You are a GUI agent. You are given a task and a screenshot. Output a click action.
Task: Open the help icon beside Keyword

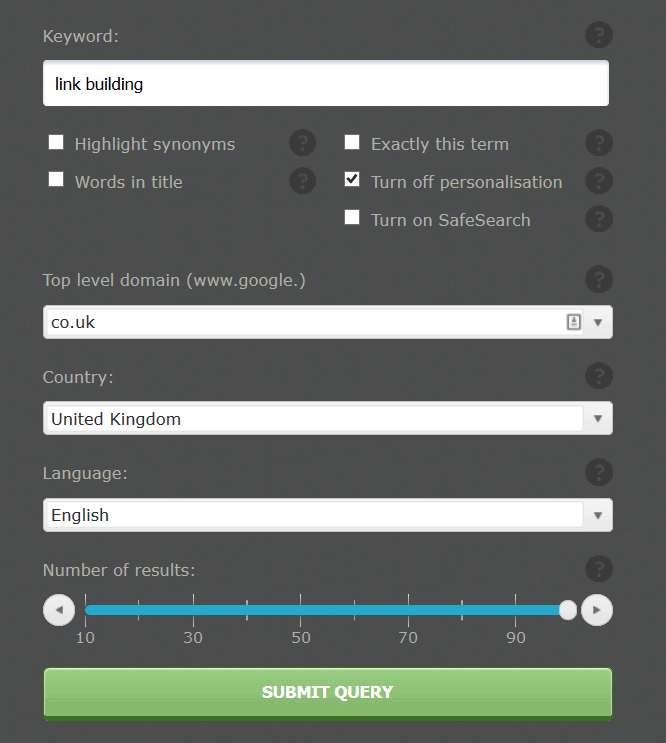coord(599,35)
